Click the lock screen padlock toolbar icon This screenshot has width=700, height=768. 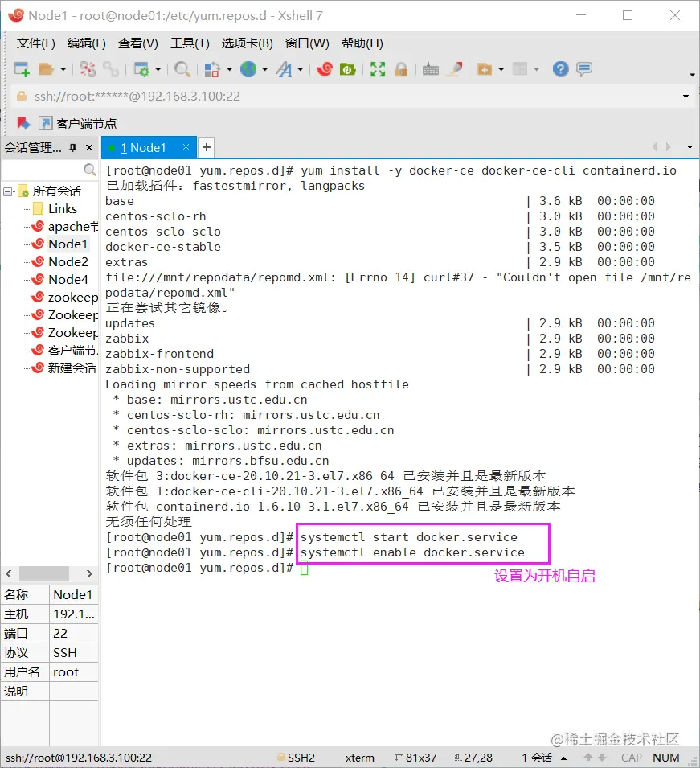401,69
